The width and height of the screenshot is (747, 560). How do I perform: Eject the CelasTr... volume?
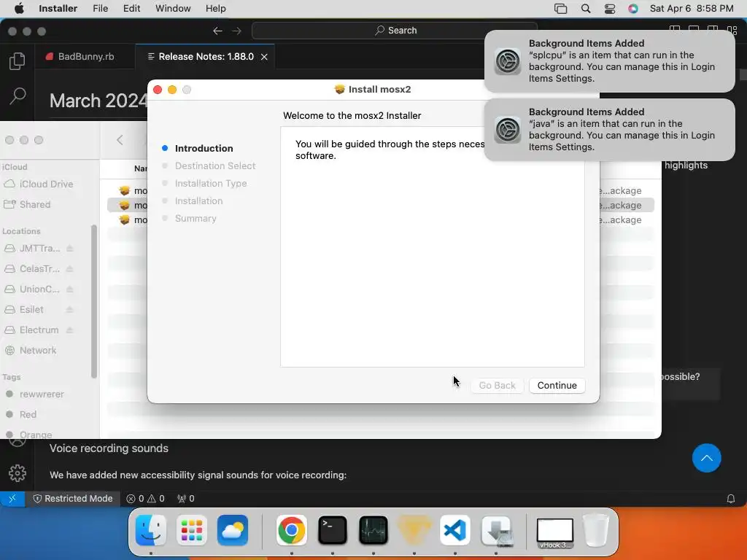tap(69, 269)
